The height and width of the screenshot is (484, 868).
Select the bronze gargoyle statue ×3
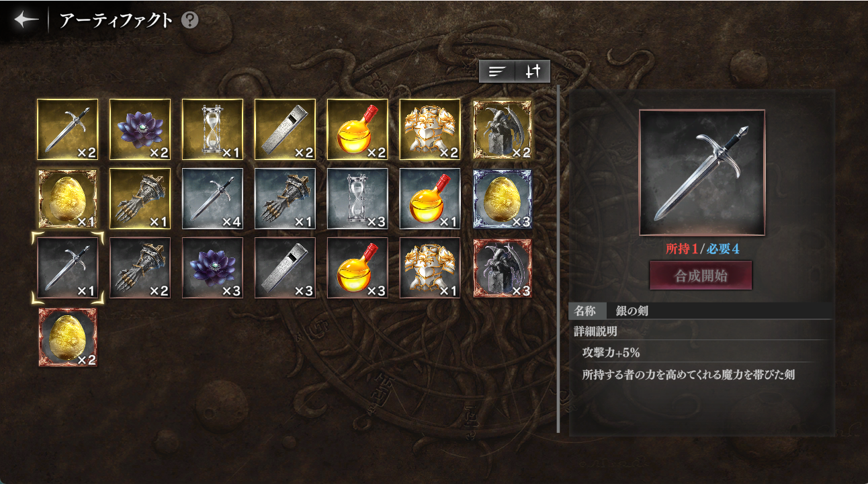[503, 268]
